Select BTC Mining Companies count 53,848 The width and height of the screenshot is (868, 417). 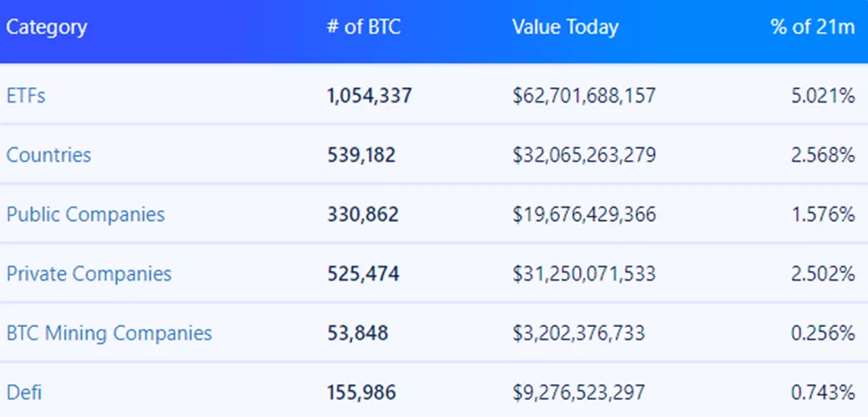click(357, 333)
